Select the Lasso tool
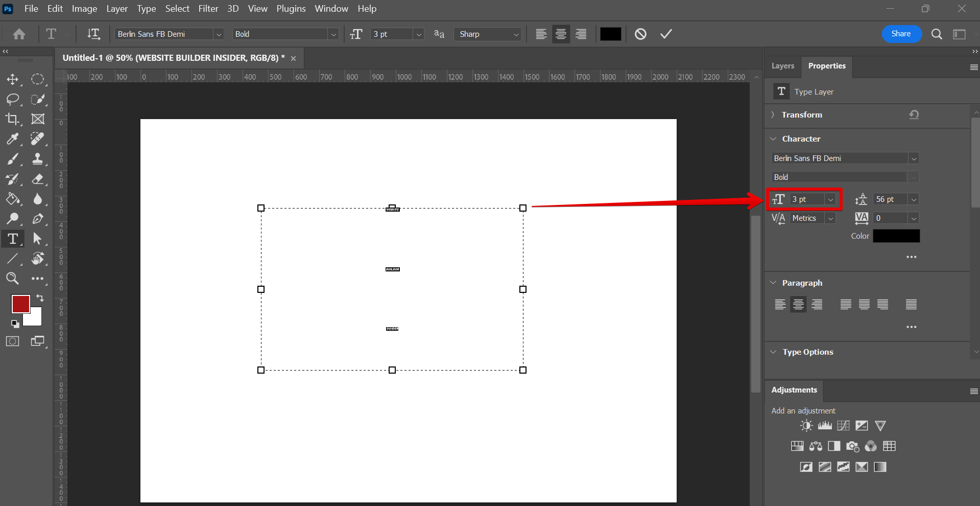The width and height of the screenshot is (980, 506). 12,99
